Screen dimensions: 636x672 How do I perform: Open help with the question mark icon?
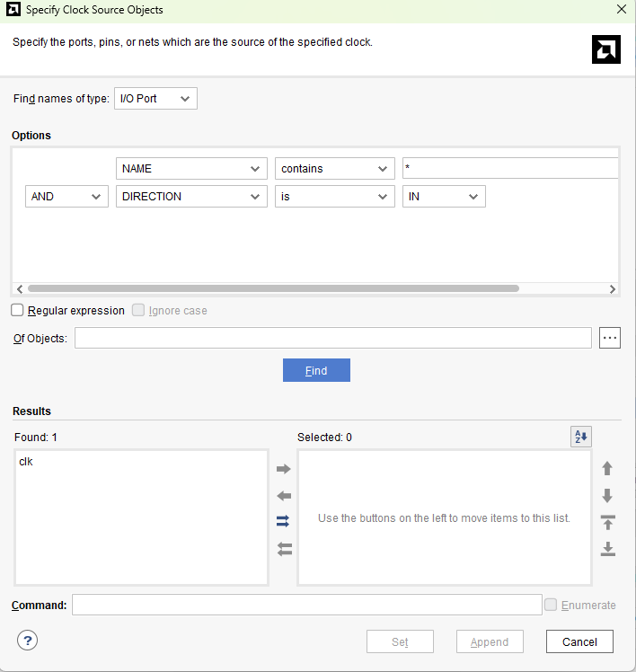(28, 641)
